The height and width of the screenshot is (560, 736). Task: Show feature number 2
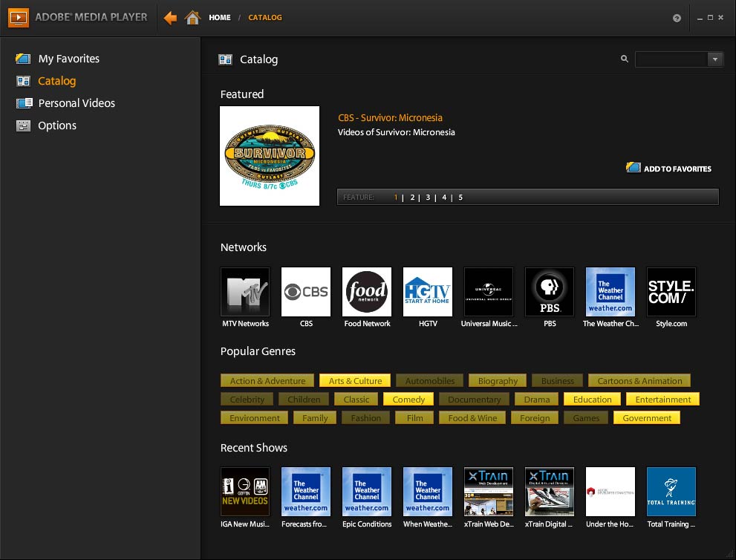413,197
